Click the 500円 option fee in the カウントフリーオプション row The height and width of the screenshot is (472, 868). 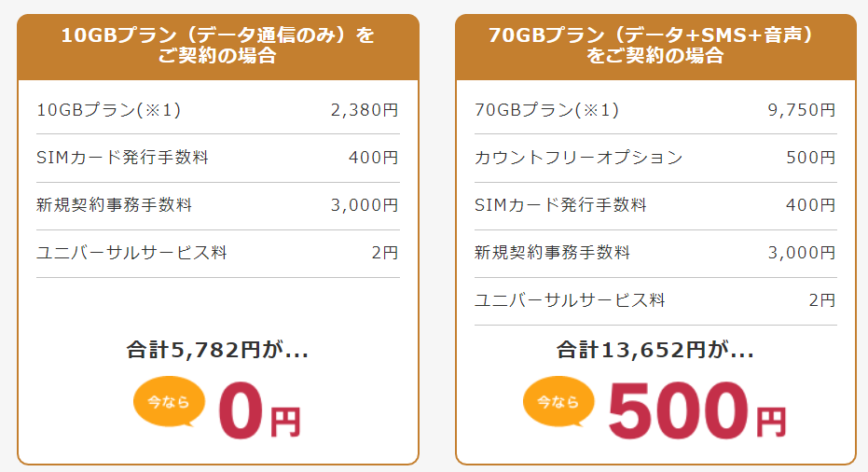[810, 158]
